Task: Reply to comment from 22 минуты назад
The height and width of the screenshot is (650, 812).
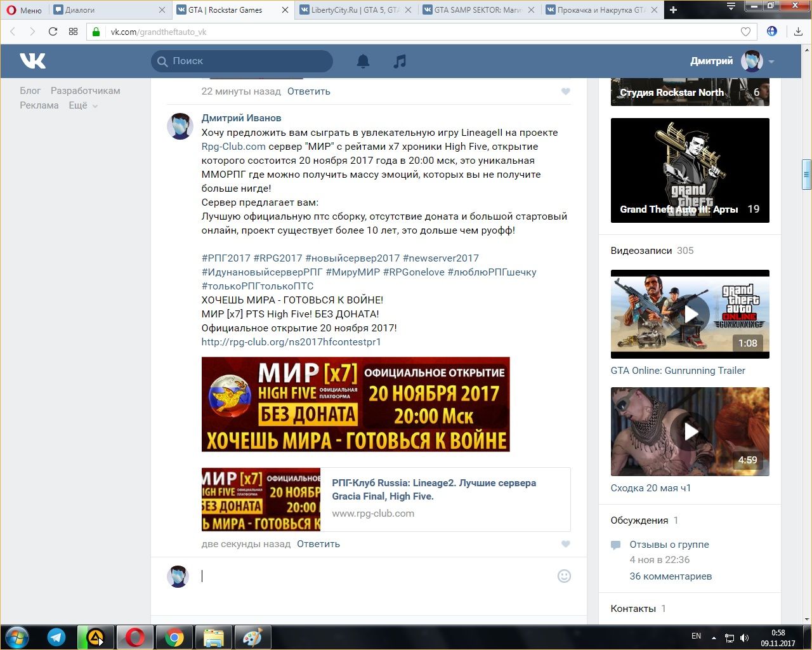Action: click(x=309, y=91)
